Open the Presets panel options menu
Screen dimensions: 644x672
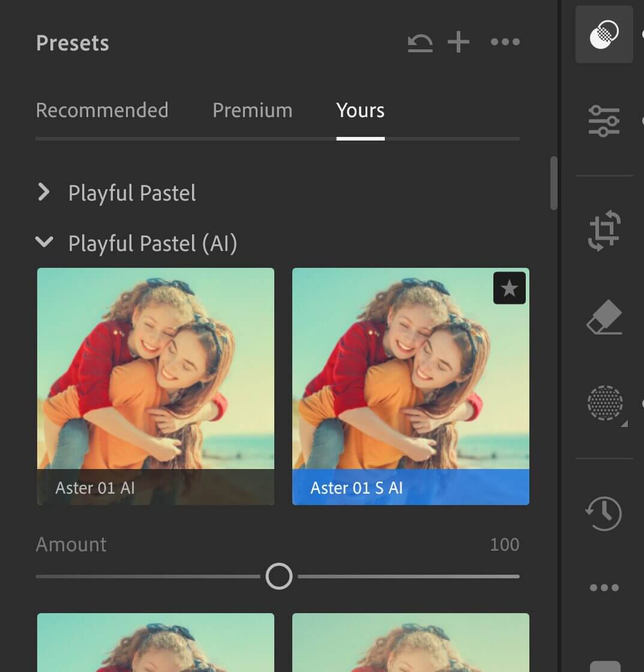(505, 42)
